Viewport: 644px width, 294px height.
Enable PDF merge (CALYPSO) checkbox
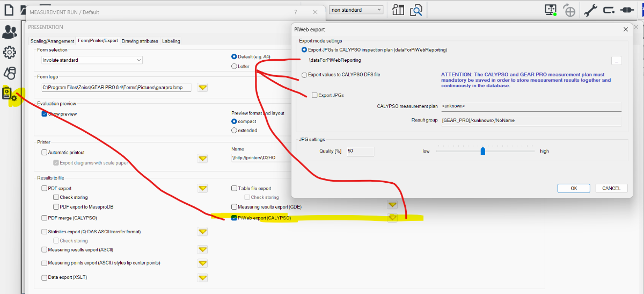pyautogui.click(x=45, y=218)
